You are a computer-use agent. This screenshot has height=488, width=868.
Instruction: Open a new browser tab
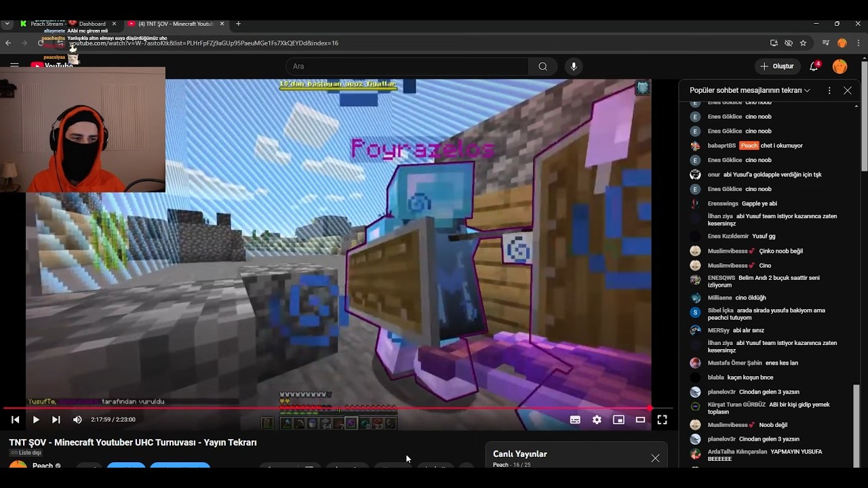pyautogui.click(x=238, y=24)
